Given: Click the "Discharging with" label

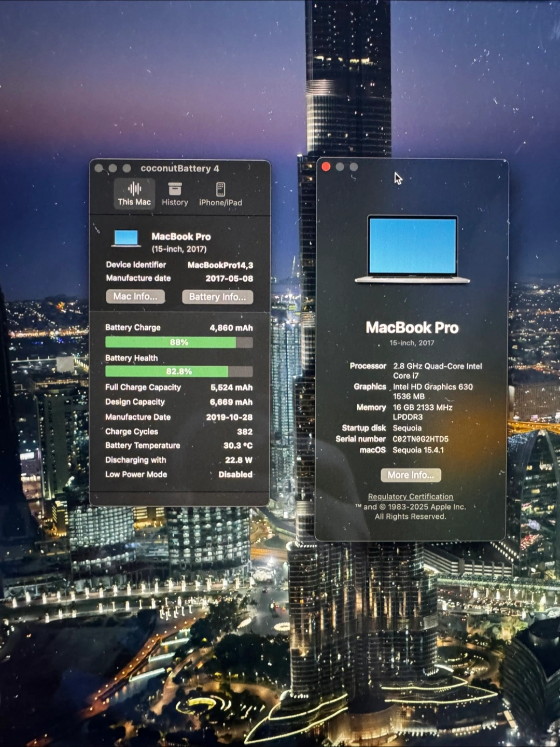Looking at the screenshot, I should point(136,460).
